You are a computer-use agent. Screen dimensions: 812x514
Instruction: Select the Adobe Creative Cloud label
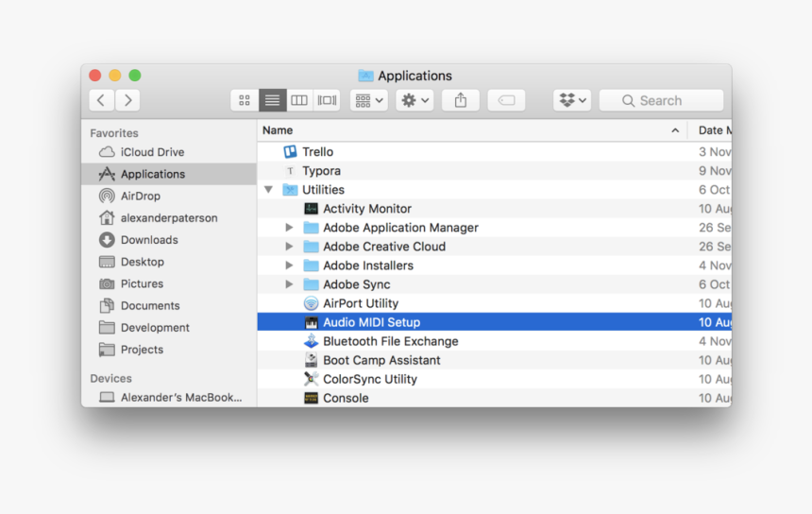tap(384, 247)
